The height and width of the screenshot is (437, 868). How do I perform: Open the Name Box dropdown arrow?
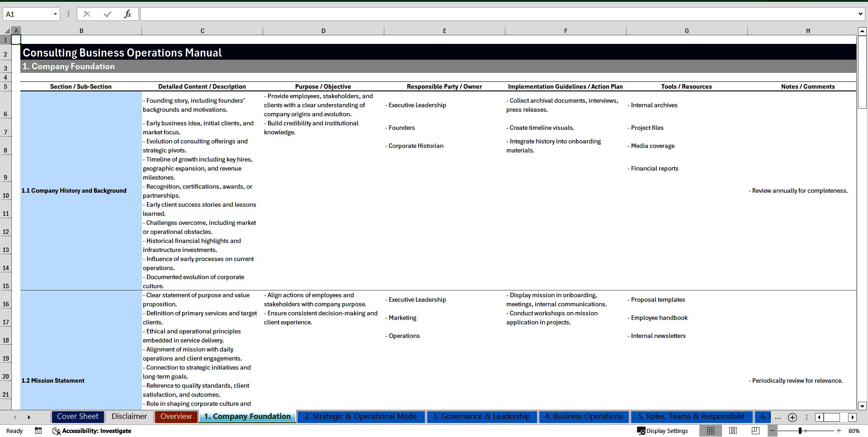tap(56, 14)
